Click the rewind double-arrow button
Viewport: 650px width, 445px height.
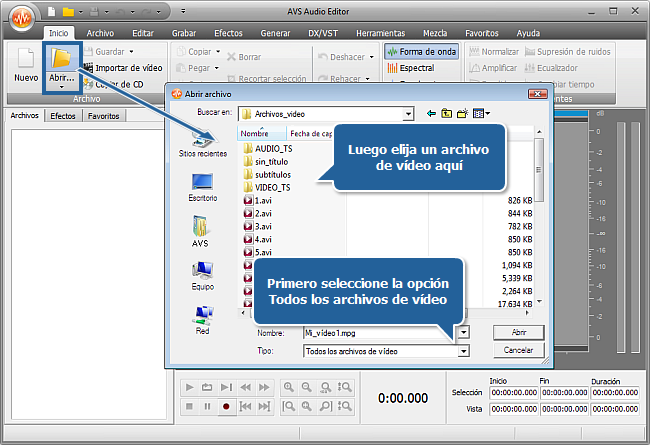245,387
